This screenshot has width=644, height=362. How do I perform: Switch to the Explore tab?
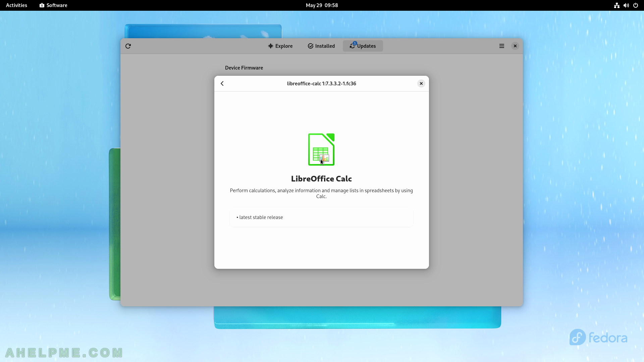point(280,46)
